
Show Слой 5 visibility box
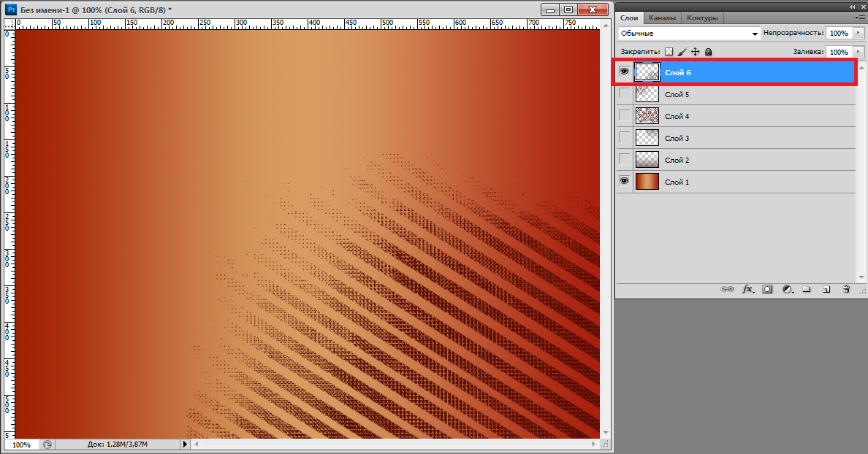[x=625, y=94]
